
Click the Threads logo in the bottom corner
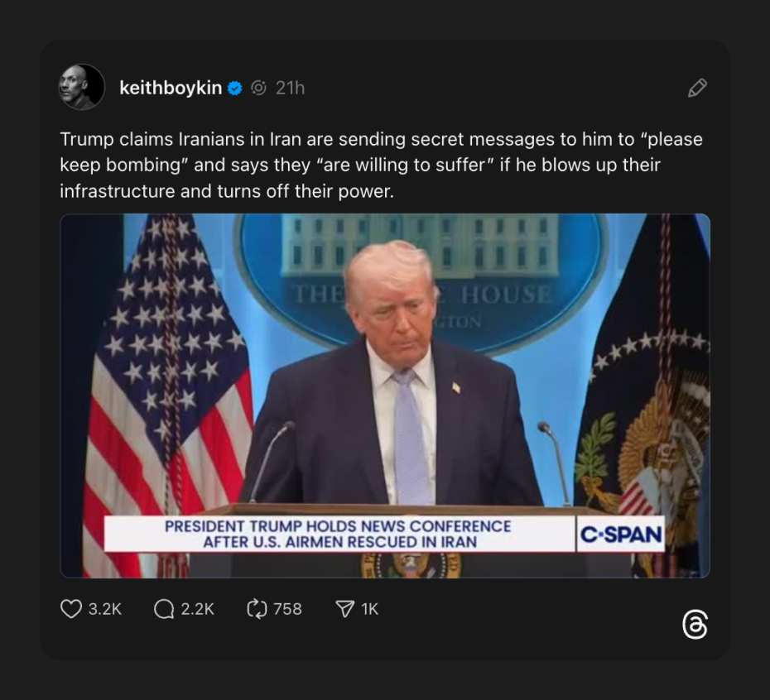pyautogui.click(x=695, y=625)
